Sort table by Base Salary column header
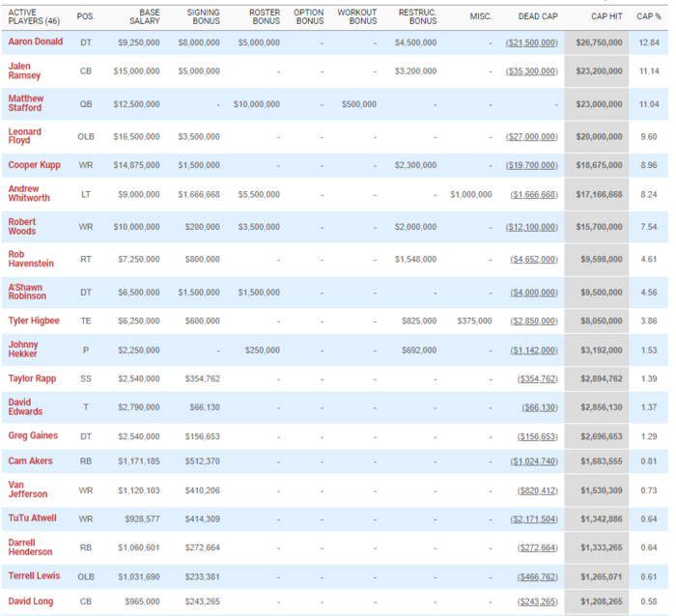 [144, 16]
